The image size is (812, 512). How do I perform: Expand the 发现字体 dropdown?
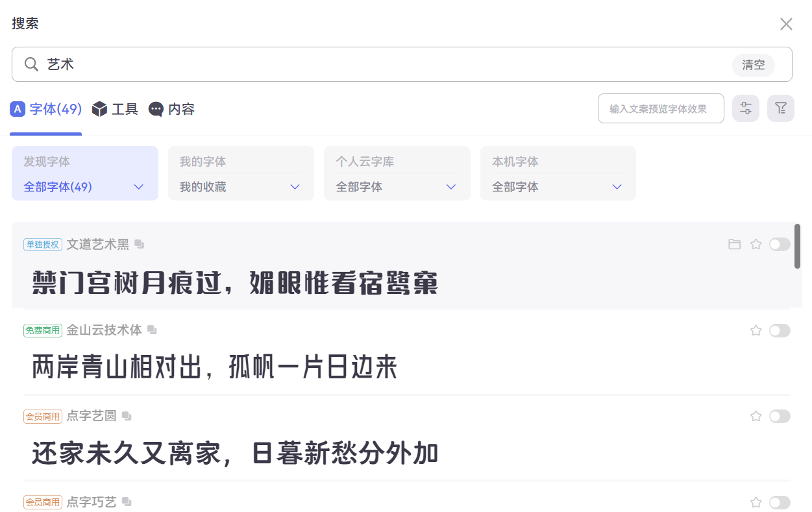point(85,187)
